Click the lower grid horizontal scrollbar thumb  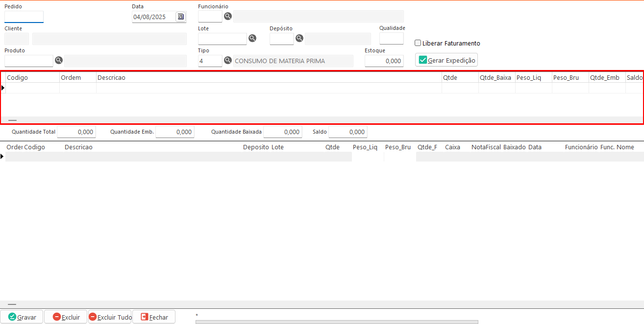(x=12, y=304)
